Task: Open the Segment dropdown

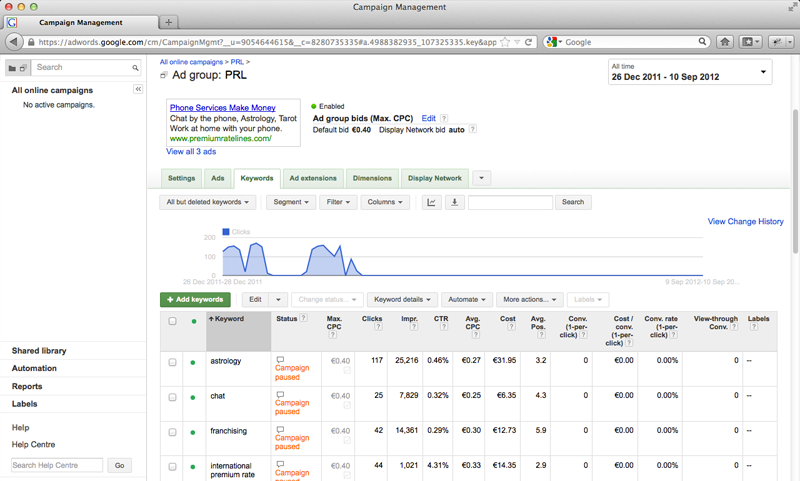Action: tap(291, 202)
